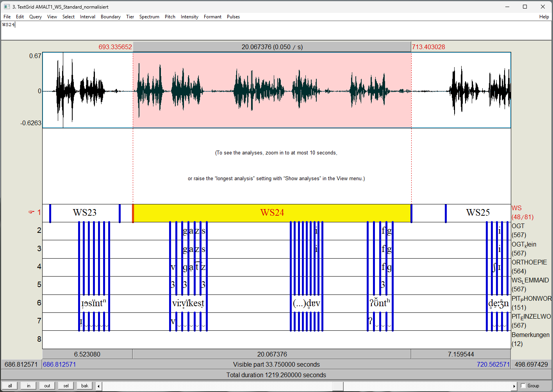Select the '(...)dɐv' interval on tier 6
The image size is (553, 392).
point(307,303)
